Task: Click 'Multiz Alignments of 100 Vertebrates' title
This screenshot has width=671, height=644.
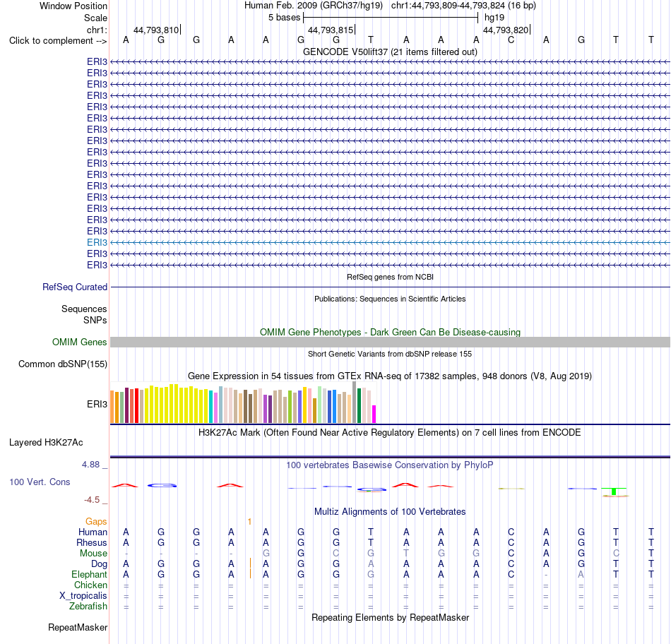Action: (390, 512)
